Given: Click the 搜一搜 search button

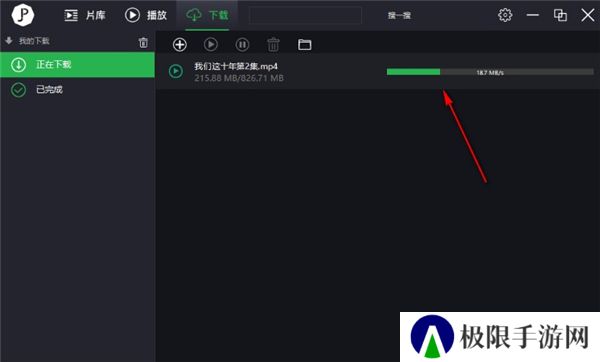Looking at the screenshot, I should [x=399, y=15].
